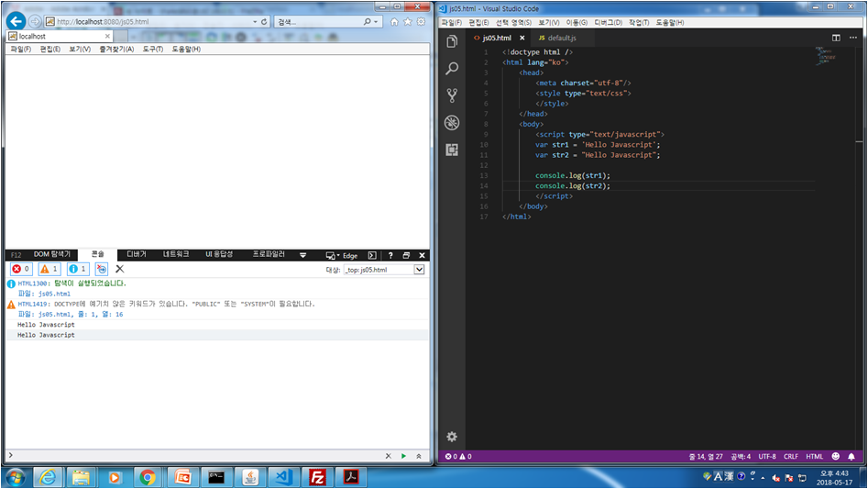Open 파일(F) menu in VS Code
The width and height of the screenshot is (868, 489).
(x=452, y=23)
